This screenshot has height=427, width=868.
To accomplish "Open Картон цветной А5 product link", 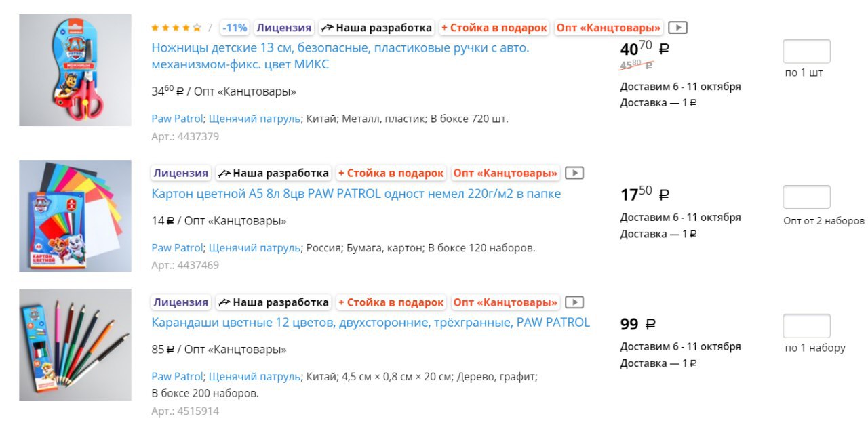I will (x=356, y=194).
